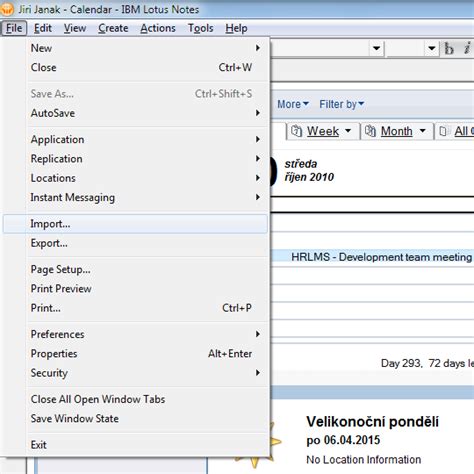Viewport: 474px width, 474px height.
Task: Open the font size dropdown arrow
Action: click(432, 49)
